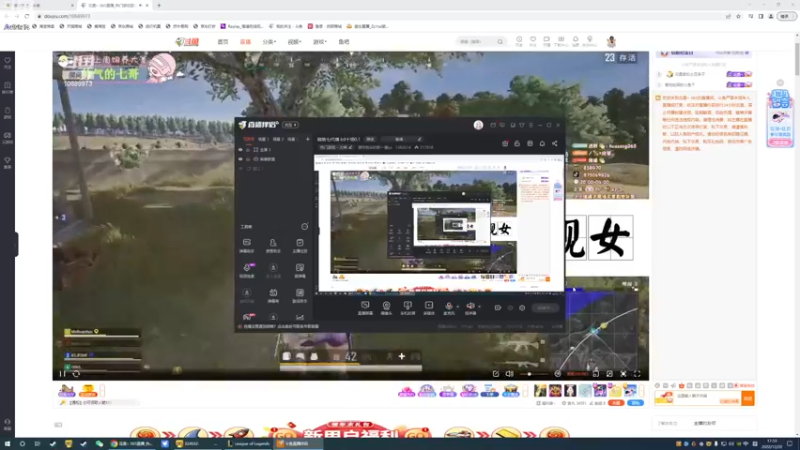Open the gift-box tool in the toolbox
The height and width of the screenshot is (450, 800).
pyautogui.click(x=273, y=295)
